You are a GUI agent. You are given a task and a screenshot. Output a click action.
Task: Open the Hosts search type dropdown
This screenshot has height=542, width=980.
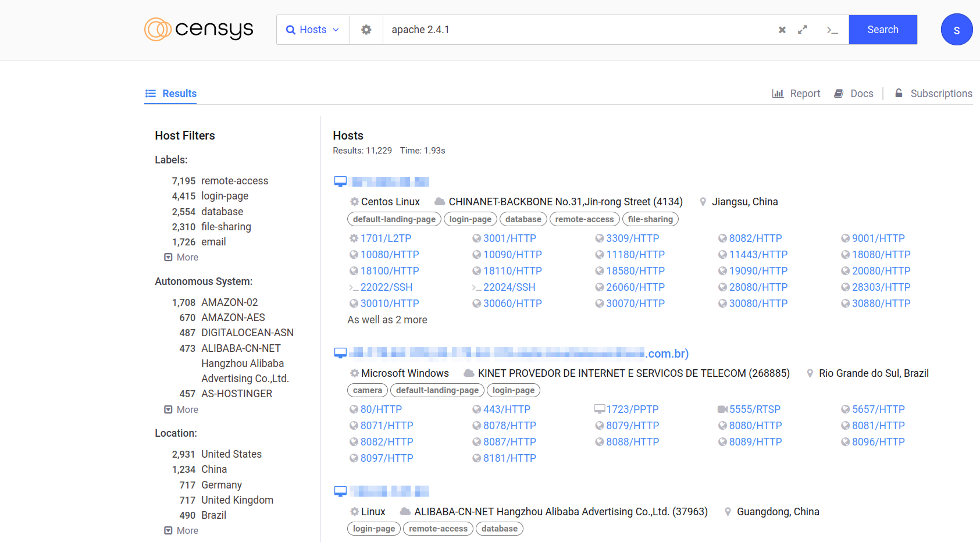pos(313,30)
